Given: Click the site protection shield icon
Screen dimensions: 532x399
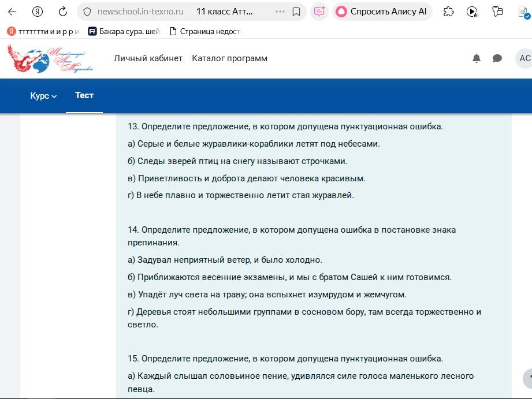Looking at the screenshot, I should click(87, 12).
